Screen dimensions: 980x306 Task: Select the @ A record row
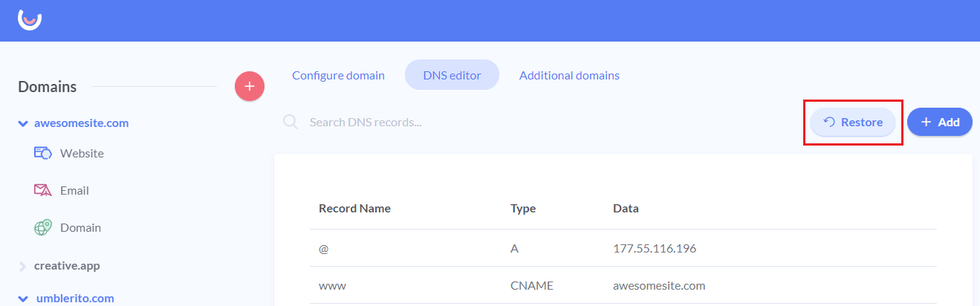pyautogui.click(x=623, y=248)
